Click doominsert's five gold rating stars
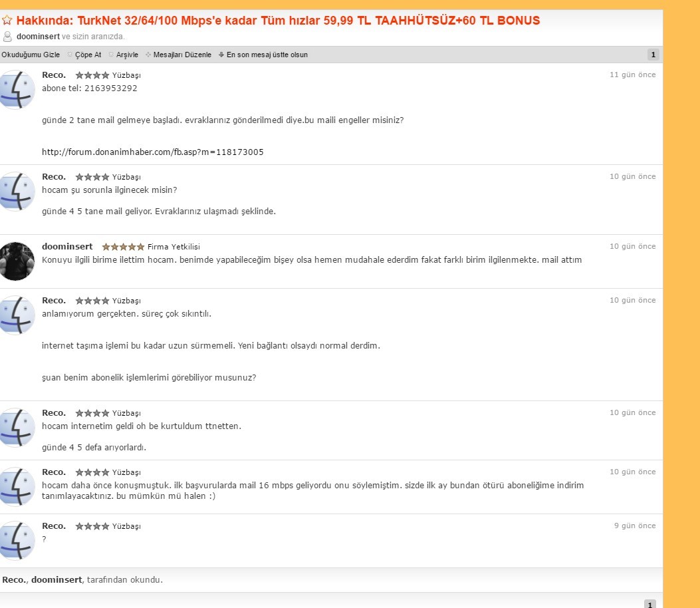Screen dimensions: 700x608 [123, 247]
